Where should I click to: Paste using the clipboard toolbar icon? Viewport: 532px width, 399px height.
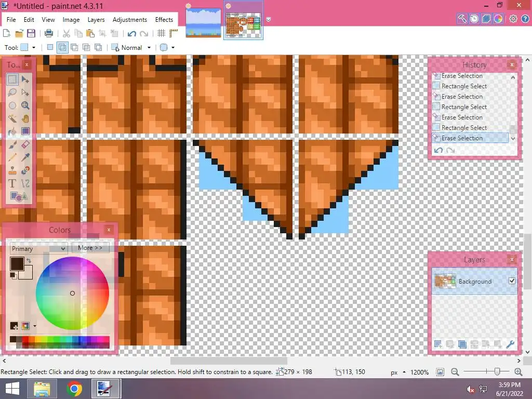click(x=90, y=33)
